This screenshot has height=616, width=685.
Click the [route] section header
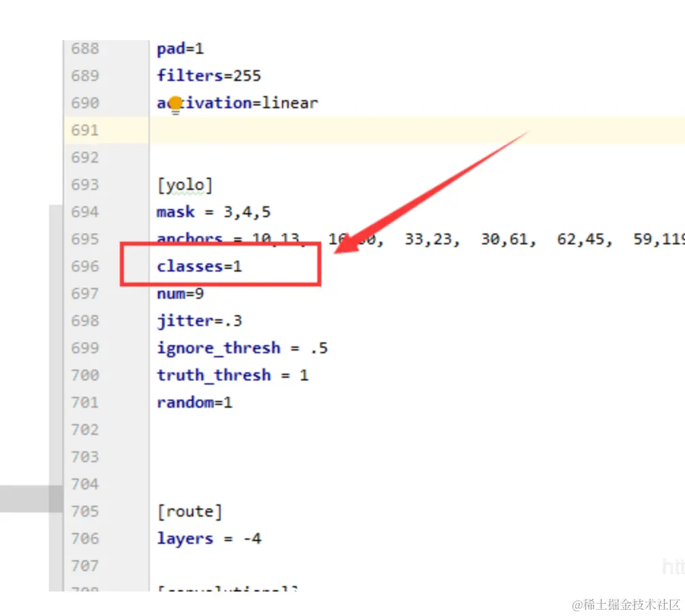tap(189, 512)
